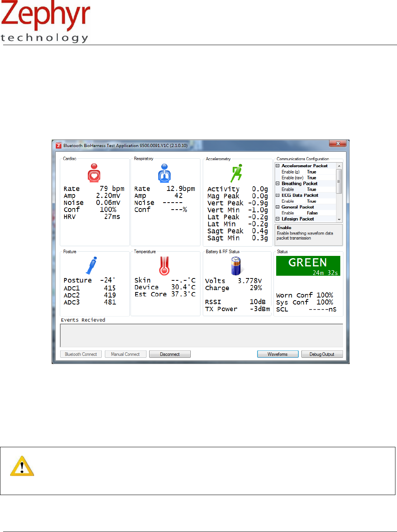This screenshot has width=397, height=532.
Task: Close the BioHarness Test Application window
Action: 338,143
